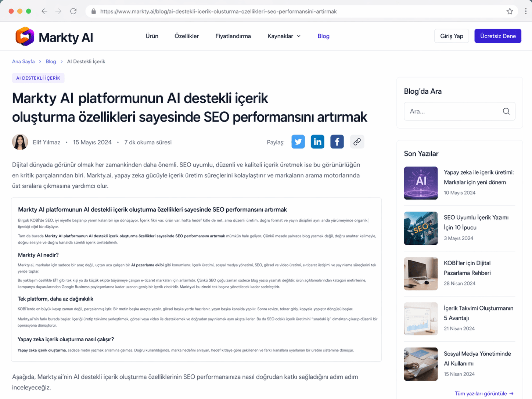Select the Blog navigation tab
532x399 pixels.
coord(323,36)
